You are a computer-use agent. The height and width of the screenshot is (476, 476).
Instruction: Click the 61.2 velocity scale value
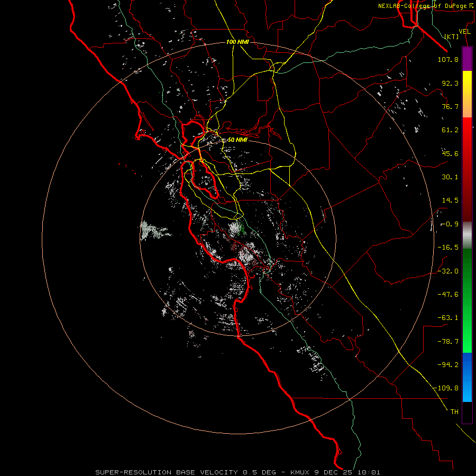click(450, 130)
